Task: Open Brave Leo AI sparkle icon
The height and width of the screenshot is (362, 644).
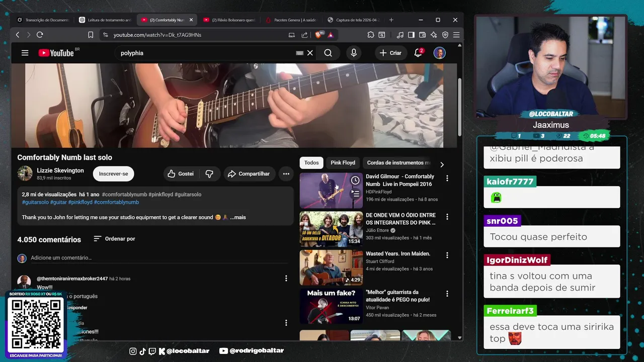Action: pyautogui.click(x=433, y=35)
